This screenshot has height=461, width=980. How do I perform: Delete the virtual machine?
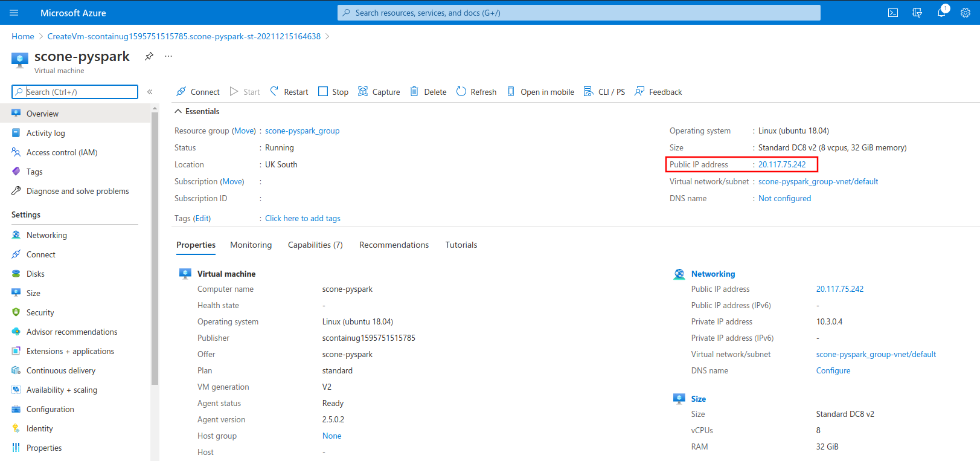coord(429,92)
